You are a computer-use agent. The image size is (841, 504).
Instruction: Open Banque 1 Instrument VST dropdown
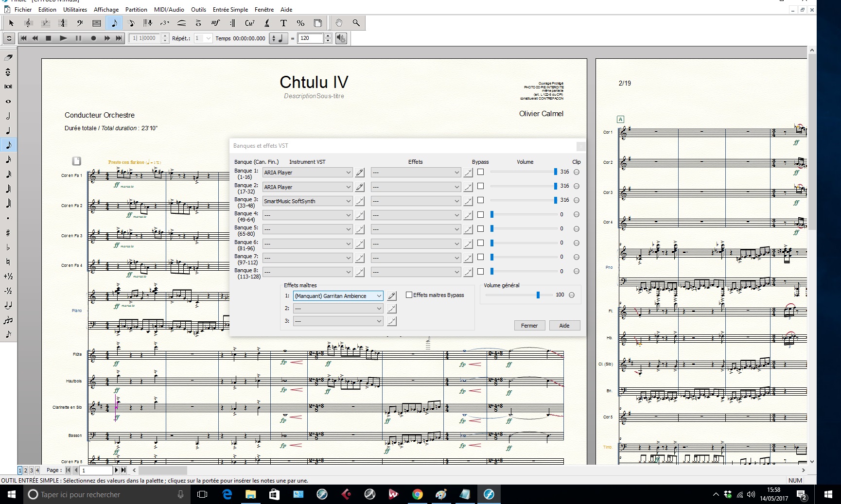coord(307,173)
